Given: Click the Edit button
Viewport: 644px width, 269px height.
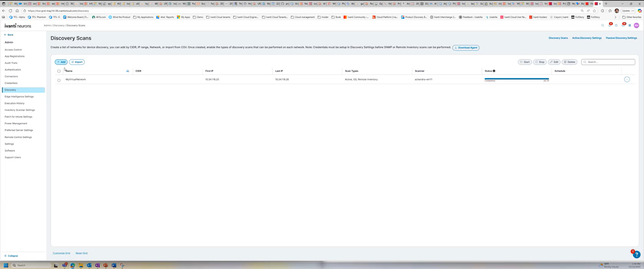Looking at the screenshot, I should tap(554, 62).
